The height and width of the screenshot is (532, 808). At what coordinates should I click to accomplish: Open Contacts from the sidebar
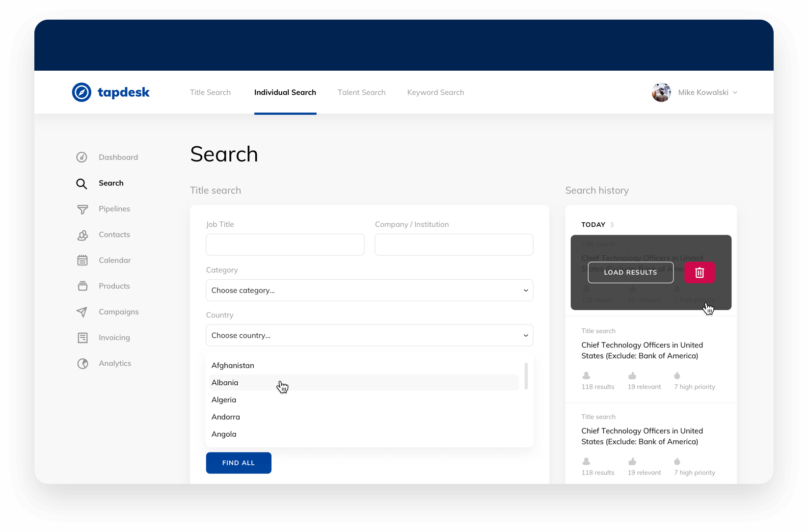[x=114, y=235]
